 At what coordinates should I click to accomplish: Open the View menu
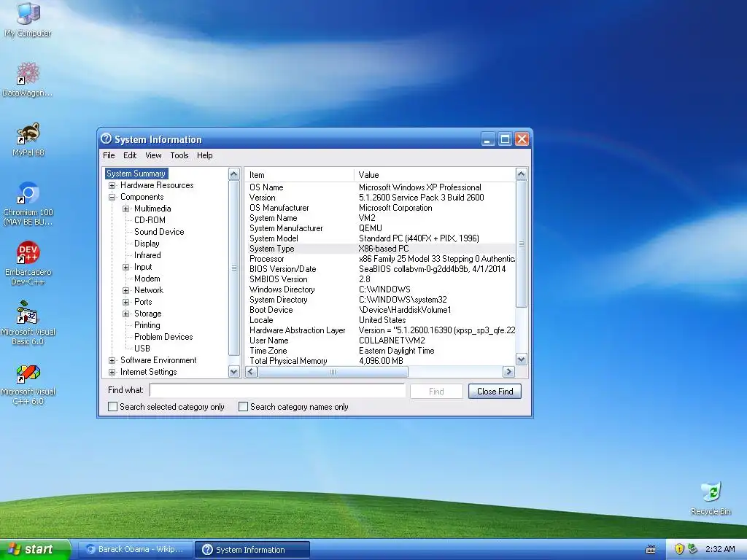point(153,155)
